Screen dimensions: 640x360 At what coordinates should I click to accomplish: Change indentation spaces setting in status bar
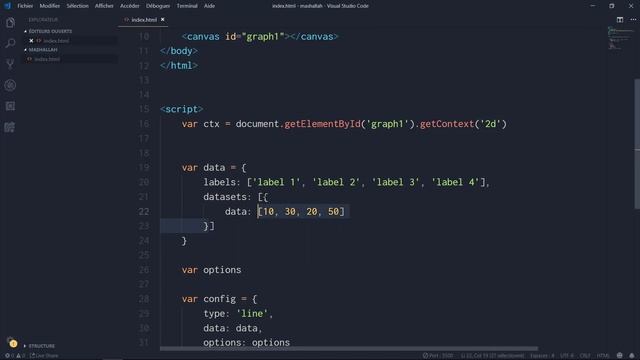(x=542, y=356)
